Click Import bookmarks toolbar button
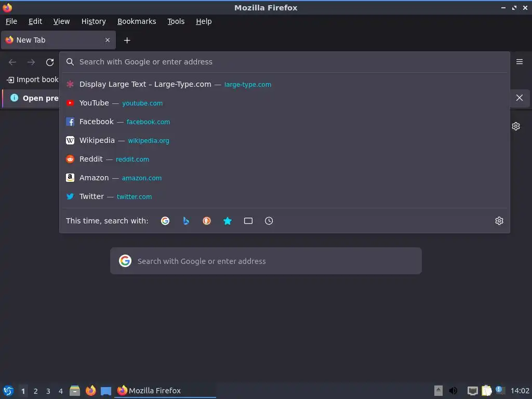Image resolution: width=532 pixels, height=399 pixels. pos(33,79)
